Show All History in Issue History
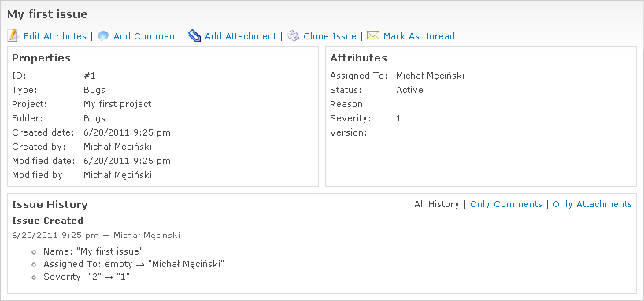 437,204
